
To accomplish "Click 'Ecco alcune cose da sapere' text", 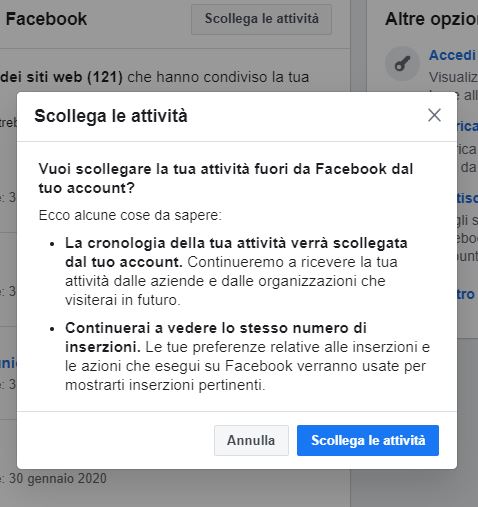I will 130,215.
